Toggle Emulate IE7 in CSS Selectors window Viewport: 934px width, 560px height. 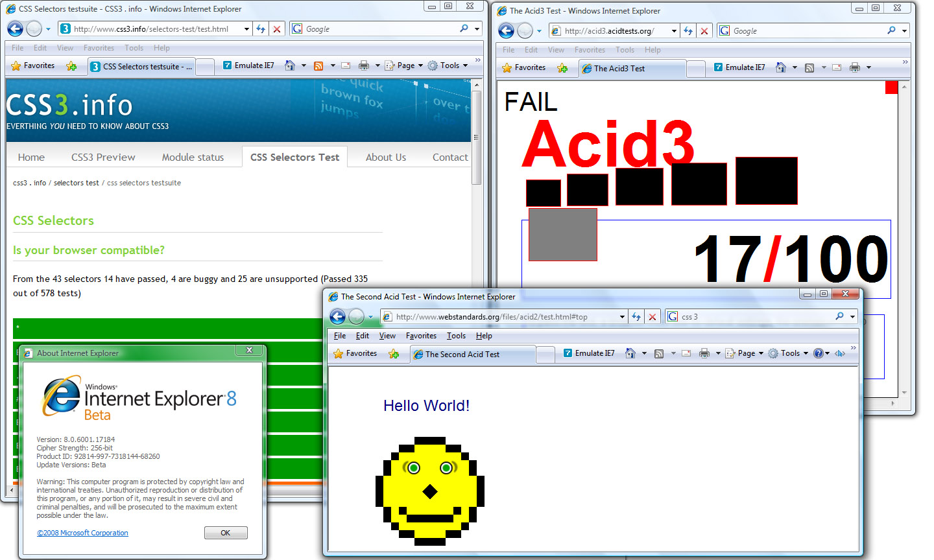248,65
